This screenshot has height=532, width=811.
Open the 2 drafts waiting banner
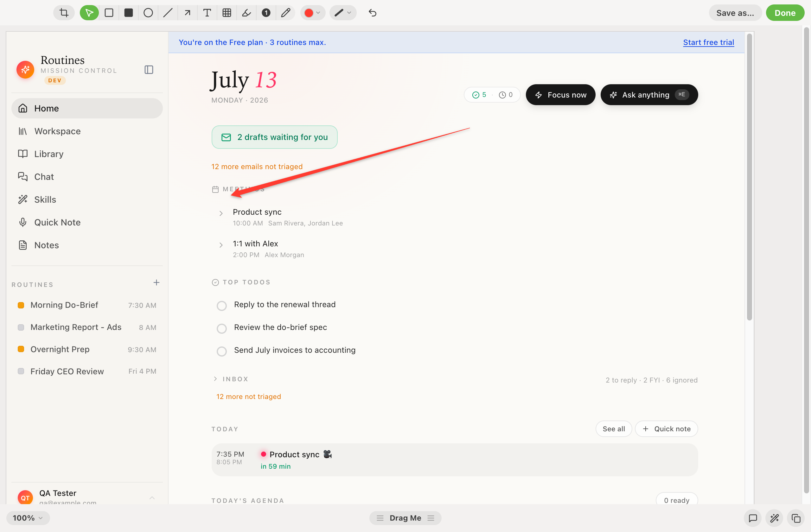point(275,137)
